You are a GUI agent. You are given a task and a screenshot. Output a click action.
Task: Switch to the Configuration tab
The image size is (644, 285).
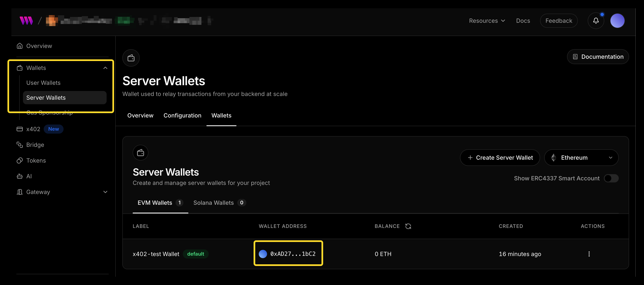point(182,115)
